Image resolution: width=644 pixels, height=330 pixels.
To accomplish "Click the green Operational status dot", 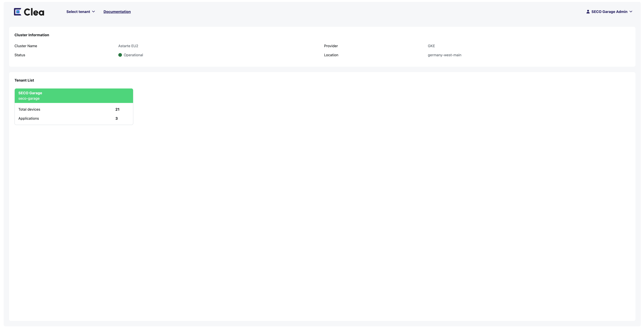I will point(120,55).
